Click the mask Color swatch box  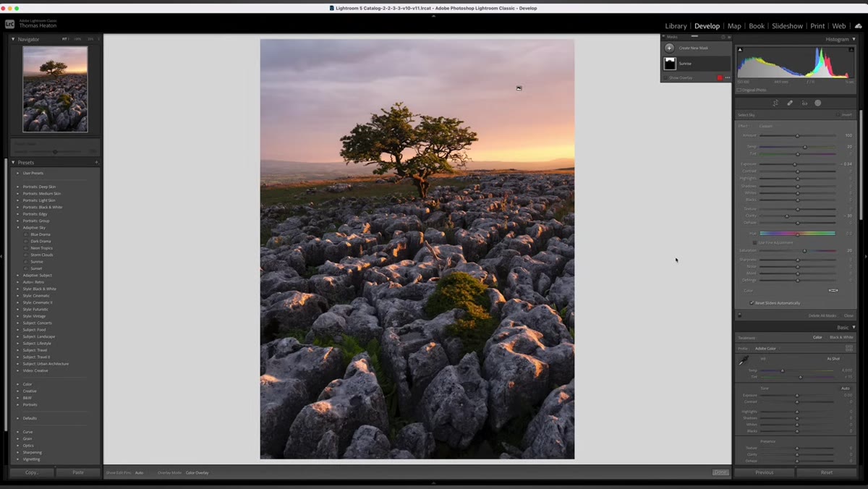(x=833, y=290)
